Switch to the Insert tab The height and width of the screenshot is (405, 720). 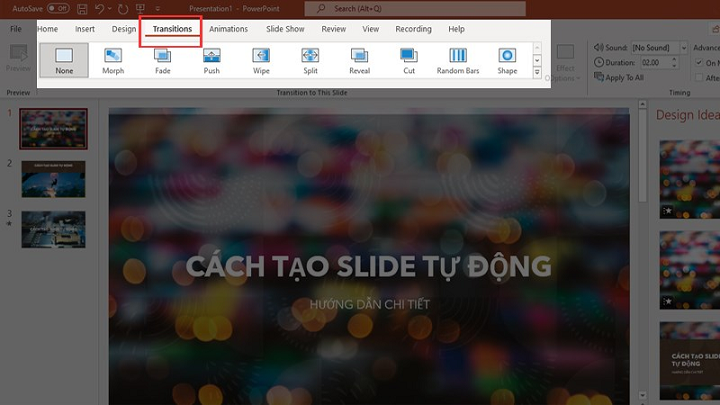click(x=84, y=29)
